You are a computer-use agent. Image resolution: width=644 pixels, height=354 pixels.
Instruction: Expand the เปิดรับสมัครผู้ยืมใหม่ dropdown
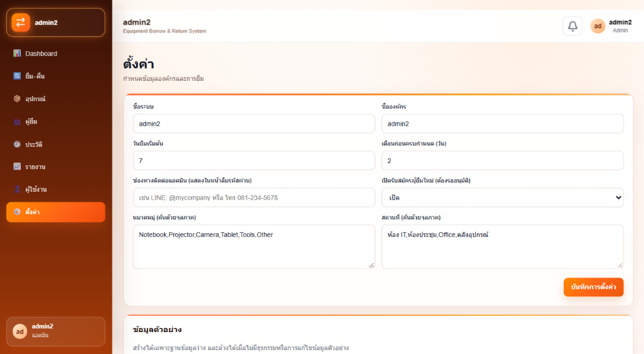(x=502, y=198)
